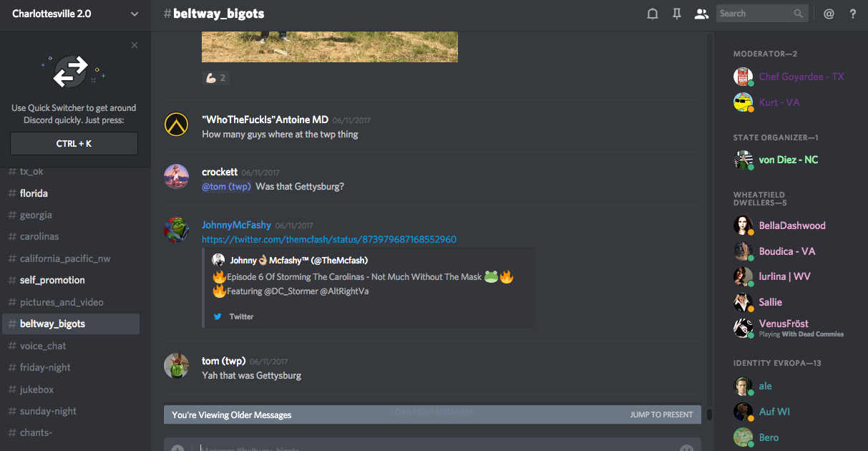Open pinned messages with the pin icon
The width and height of the screenshot is (868, 451).
(676, 14)
